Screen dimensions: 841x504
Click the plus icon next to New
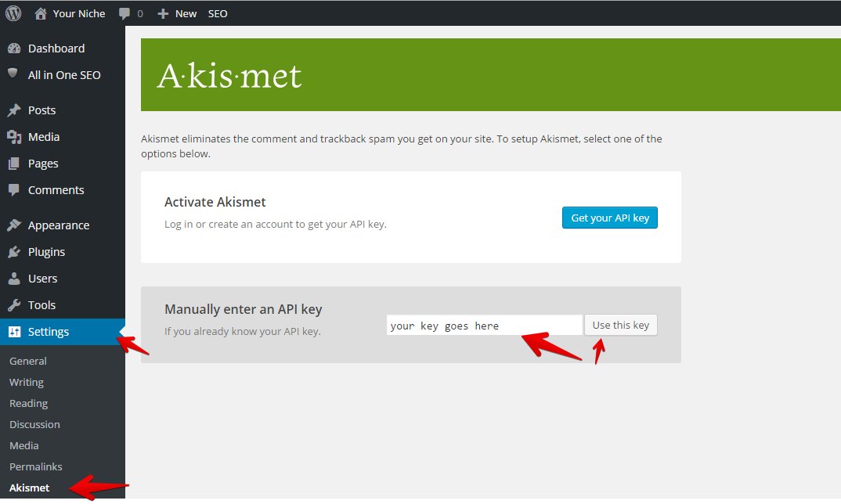163,14
